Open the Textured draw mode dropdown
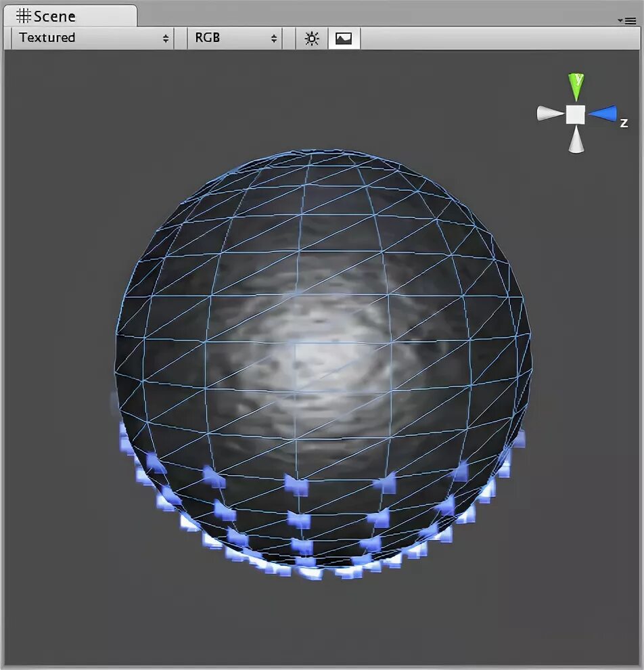The height and width of the screenshot is (670, 644). 93,38
